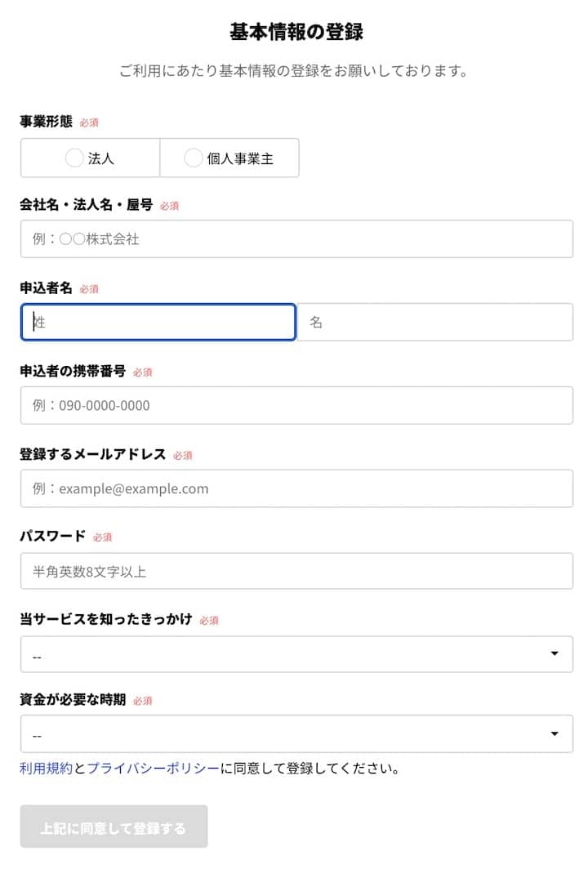The height and width of the screenshot is (878, 588).
Task: Click the メールアドレス email input field
Action: pos(296,489)
